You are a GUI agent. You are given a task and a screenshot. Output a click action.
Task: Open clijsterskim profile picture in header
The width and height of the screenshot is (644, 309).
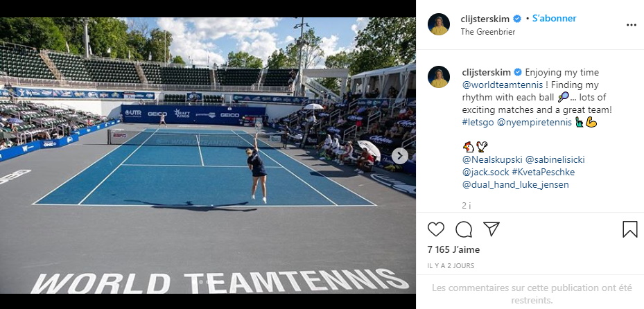coord(439,24)
